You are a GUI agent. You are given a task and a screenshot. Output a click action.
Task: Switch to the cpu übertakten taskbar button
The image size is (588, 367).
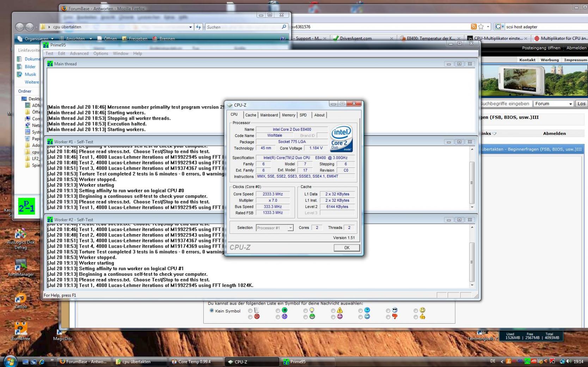pos(140,362)
